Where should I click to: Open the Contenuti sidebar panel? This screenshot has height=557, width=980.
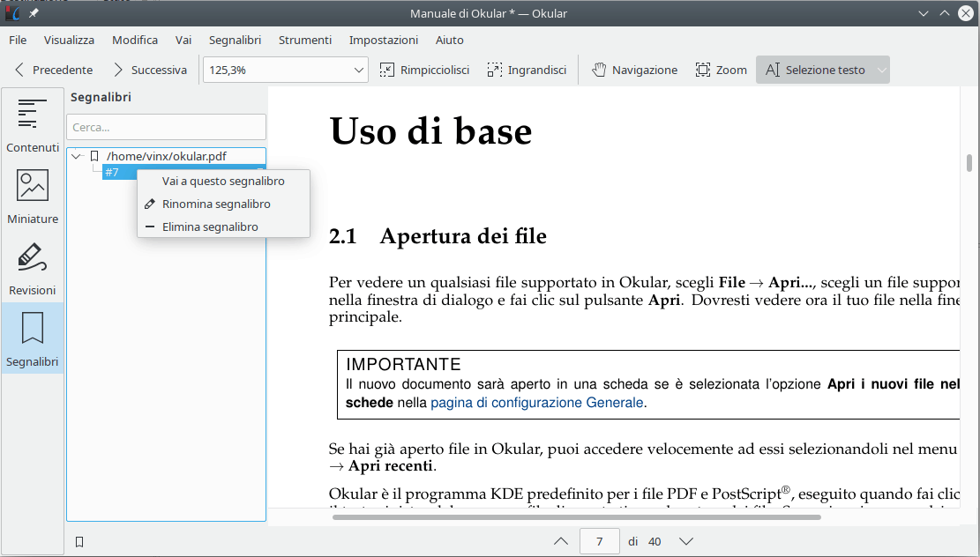[x=33, y=124]
